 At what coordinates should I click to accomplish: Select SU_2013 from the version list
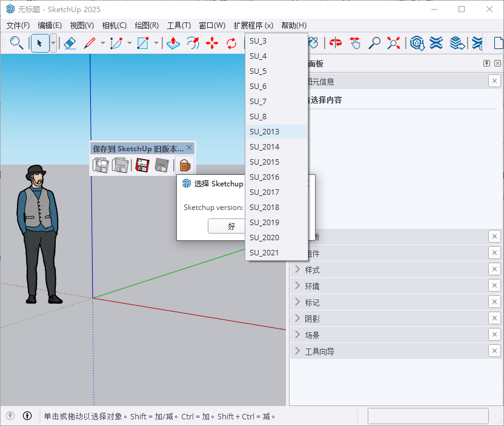tap(264, 131)
